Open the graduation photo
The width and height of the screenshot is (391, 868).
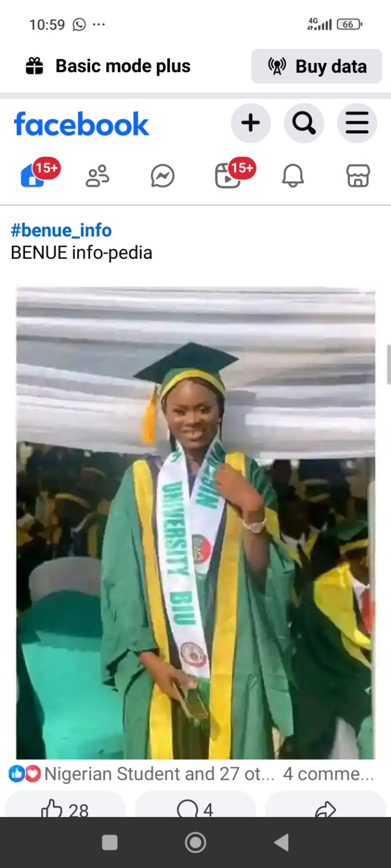195,522
